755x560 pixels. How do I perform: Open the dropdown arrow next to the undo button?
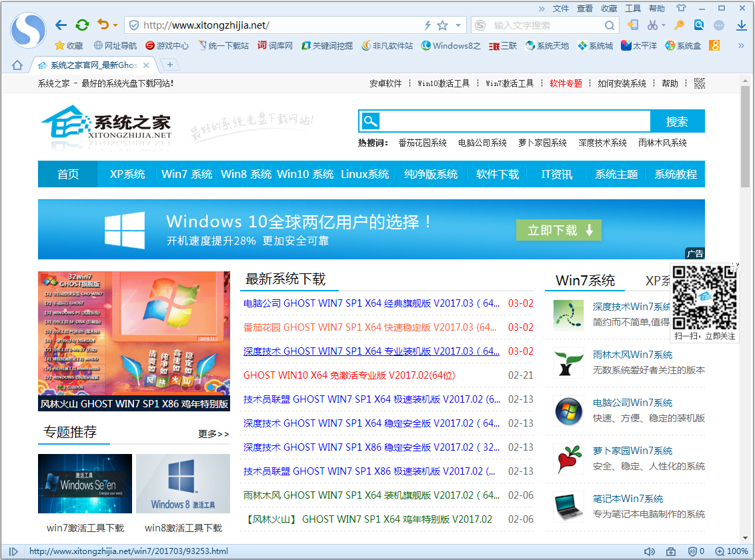[115, 25]
